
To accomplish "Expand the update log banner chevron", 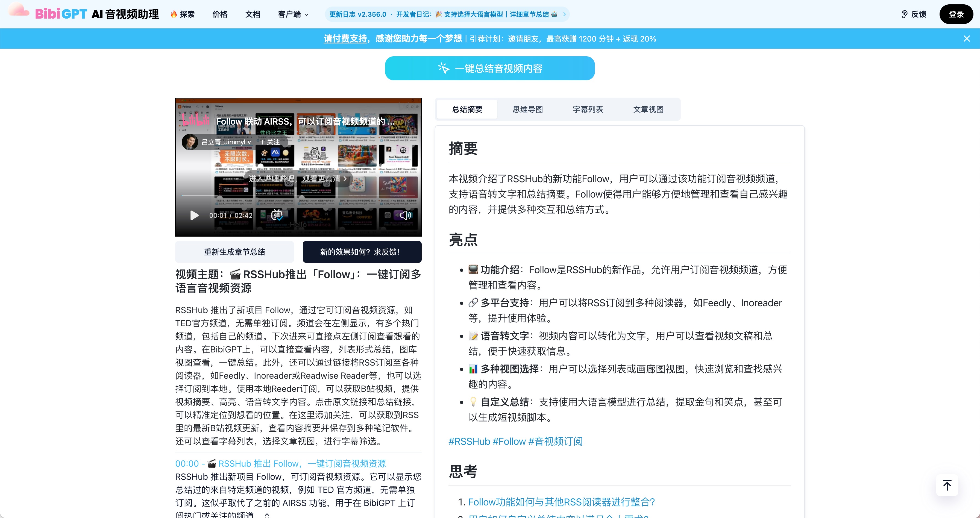I will tap(565, 14).
